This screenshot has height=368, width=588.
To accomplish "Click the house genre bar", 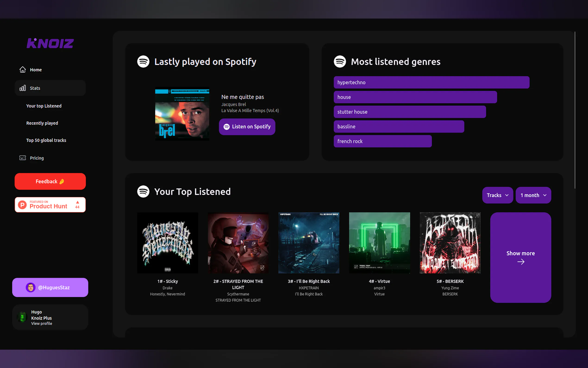I will pos(415,97).
